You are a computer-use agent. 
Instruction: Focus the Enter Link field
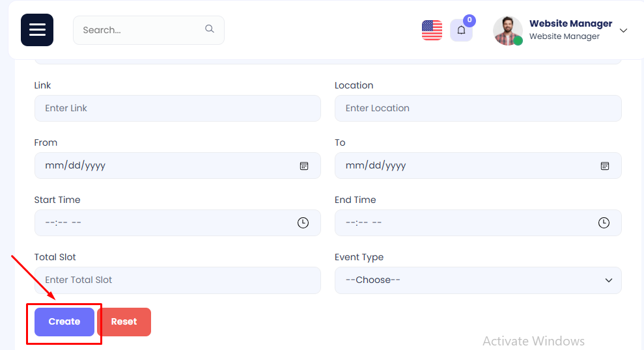tap(177, 109)
